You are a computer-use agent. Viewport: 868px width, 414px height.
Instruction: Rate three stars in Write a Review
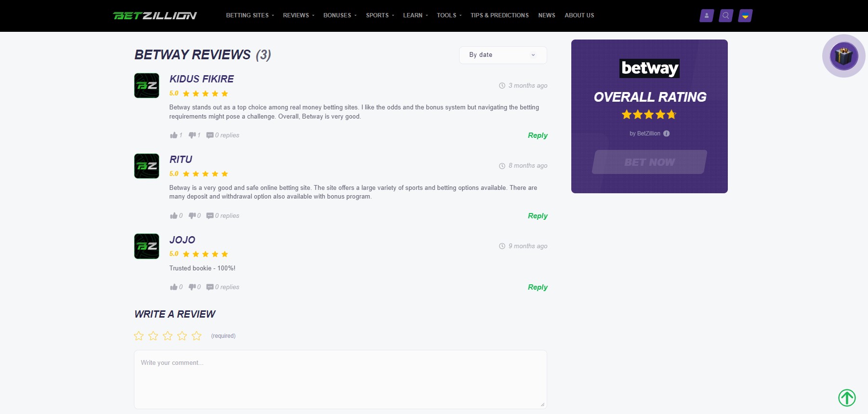coord(168,336)
